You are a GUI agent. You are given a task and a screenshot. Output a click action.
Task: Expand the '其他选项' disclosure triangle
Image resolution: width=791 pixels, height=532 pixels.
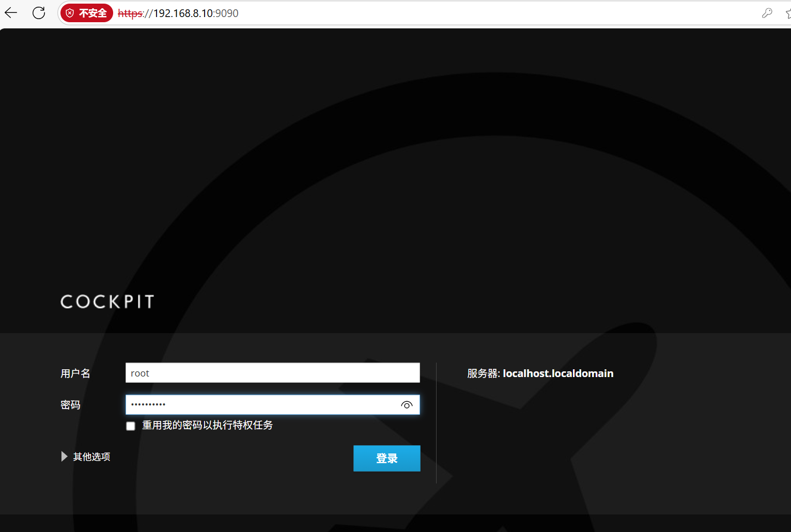[64, 457]
